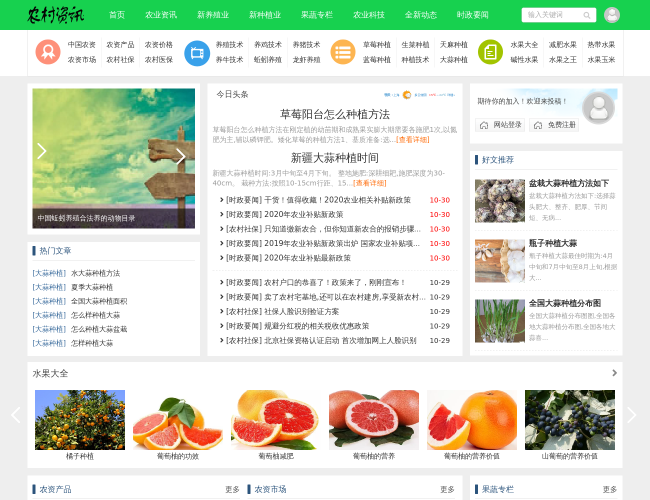Open the 葡萄柚的营养价值 thumbnail
Viewport: 650px width, 500px height.
click(x=472, y=420)
